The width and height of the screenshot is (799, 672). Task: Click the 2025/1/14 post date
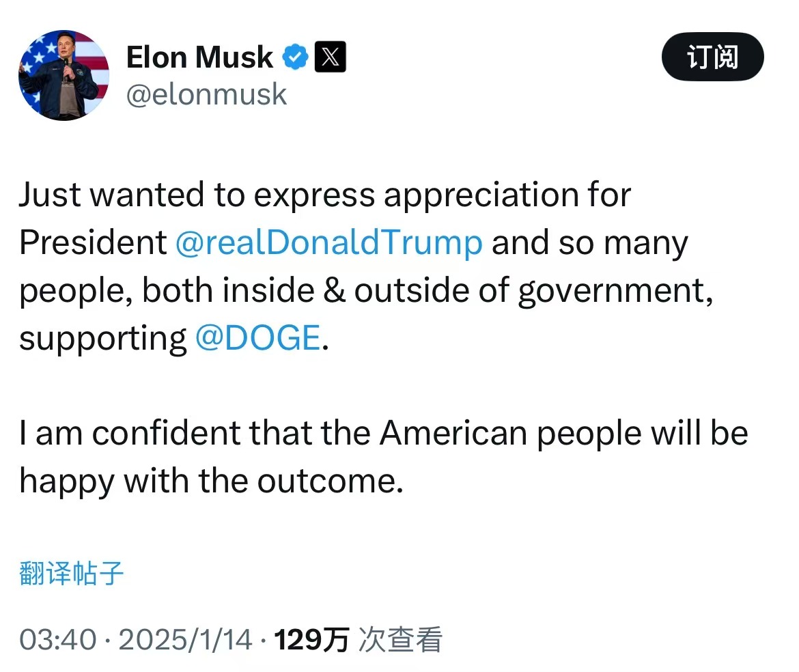pyautogui.click(x=185, y=641)
